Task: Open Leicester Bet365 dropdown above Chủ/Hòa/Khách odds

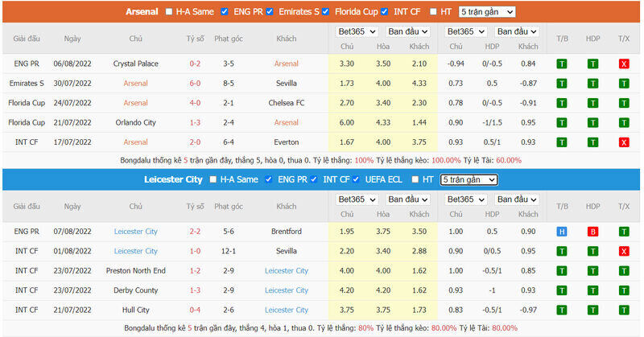Action: coord(357,199)
